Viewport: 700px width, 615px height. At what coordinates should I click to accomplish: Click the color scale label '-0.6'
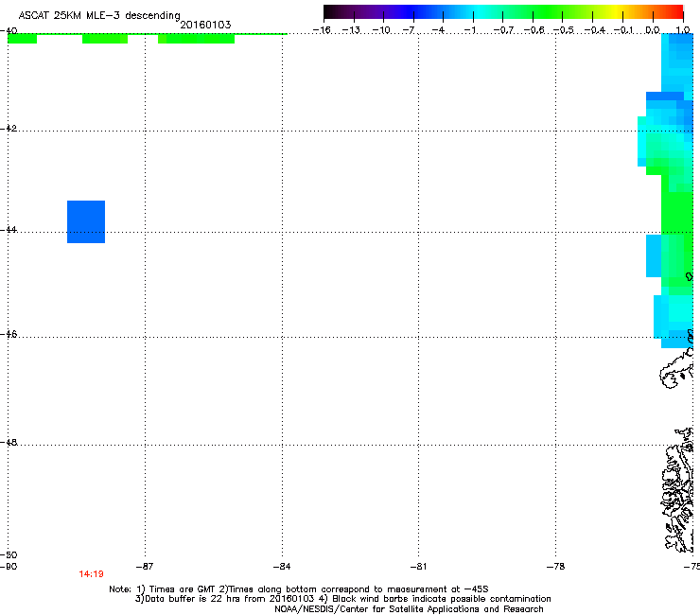coord(534,30)
